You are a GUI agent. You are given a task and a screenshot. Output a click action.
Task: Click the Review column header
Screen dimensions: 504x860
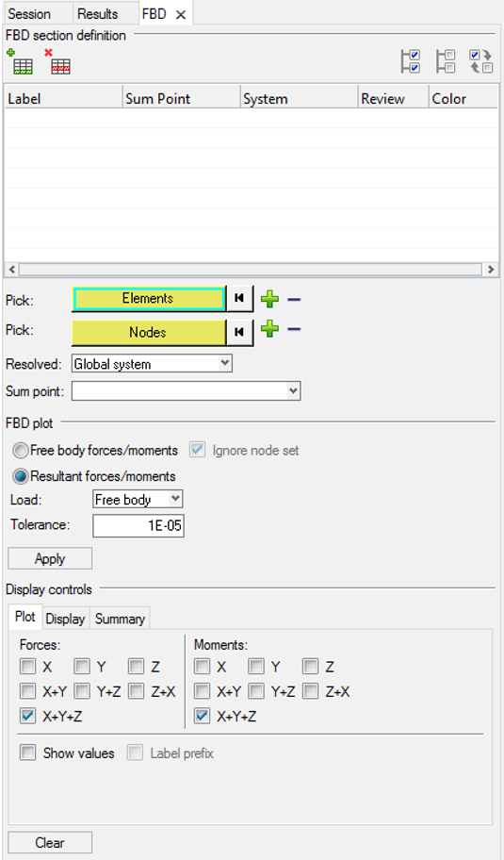(x=394, y=99)
